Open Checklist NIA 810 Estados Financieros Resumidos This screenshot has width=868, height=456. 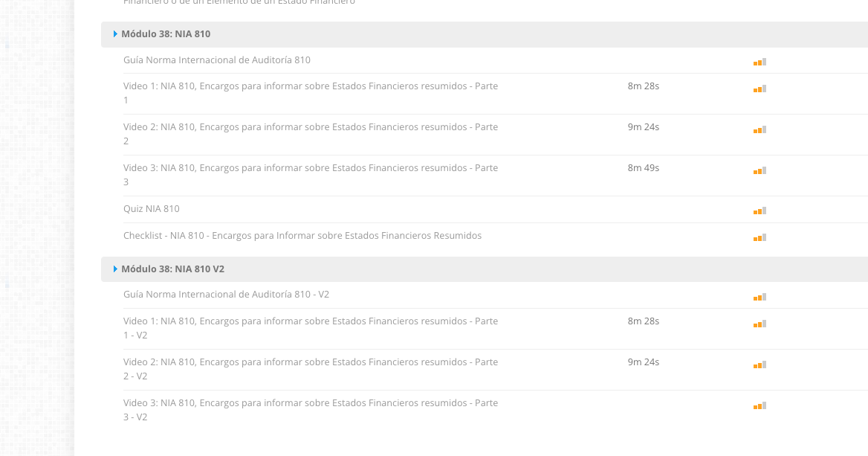[x=302, y=236]
